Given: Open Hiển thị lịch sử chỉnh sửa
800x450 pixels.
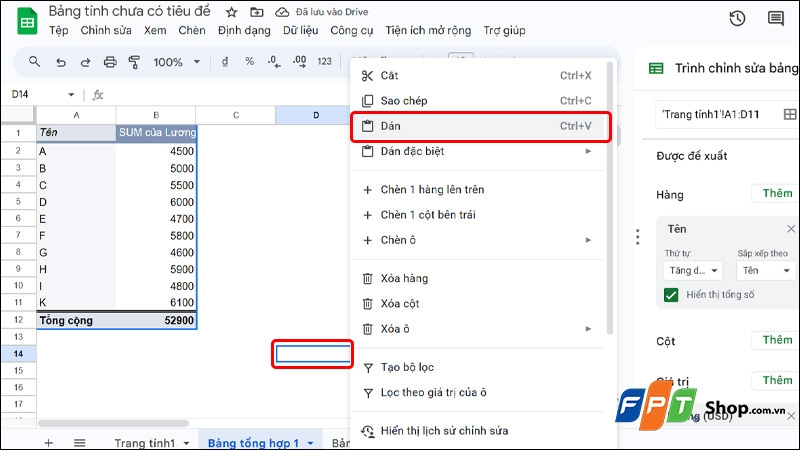Looking at the screenshot, I should (x=478, y=431).
